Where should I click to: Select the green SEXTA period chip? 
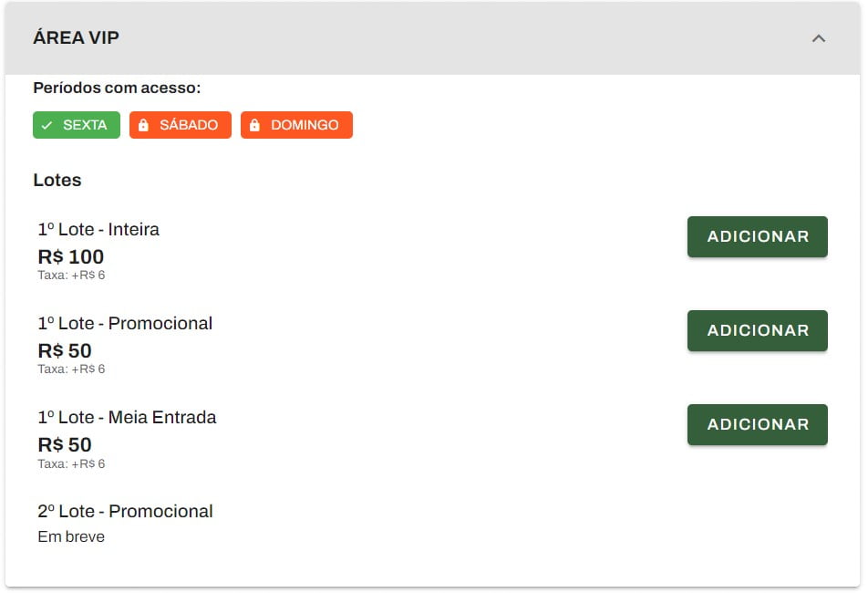coord(77,125)
